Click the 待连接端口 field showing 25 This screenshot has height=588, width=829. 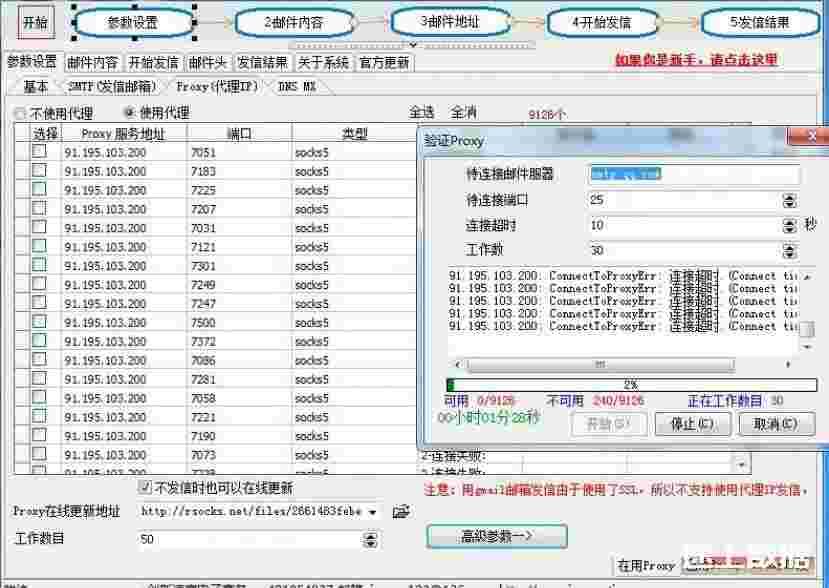(x=684, y=200)
